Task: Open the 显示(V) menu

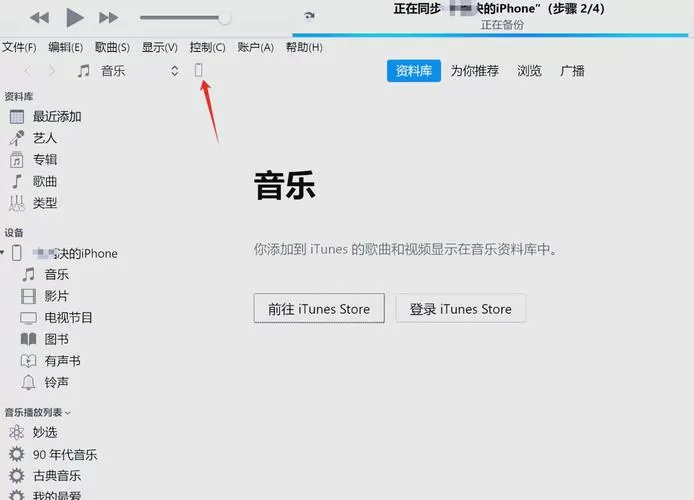Action: [160, 47]
